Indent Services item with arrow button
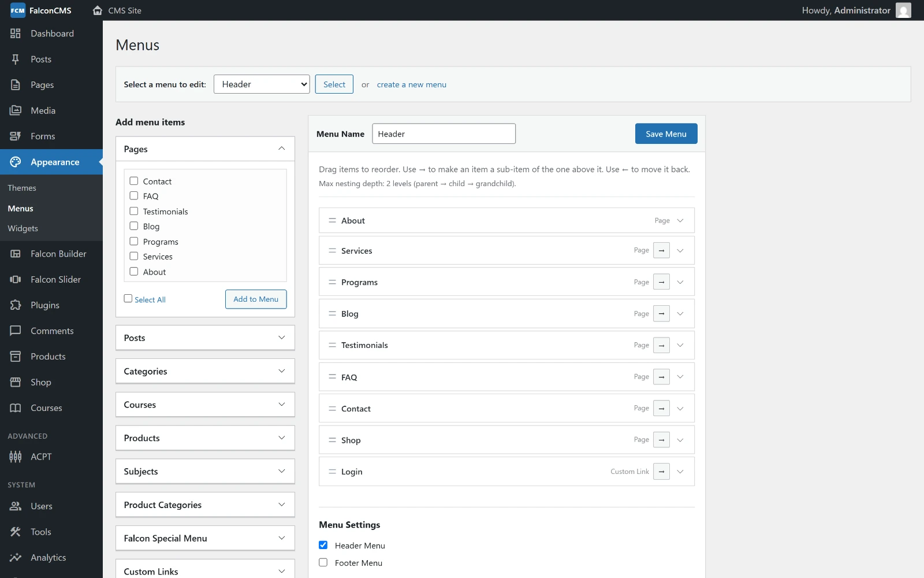The image size is (924, 578). tap(661, 250)
